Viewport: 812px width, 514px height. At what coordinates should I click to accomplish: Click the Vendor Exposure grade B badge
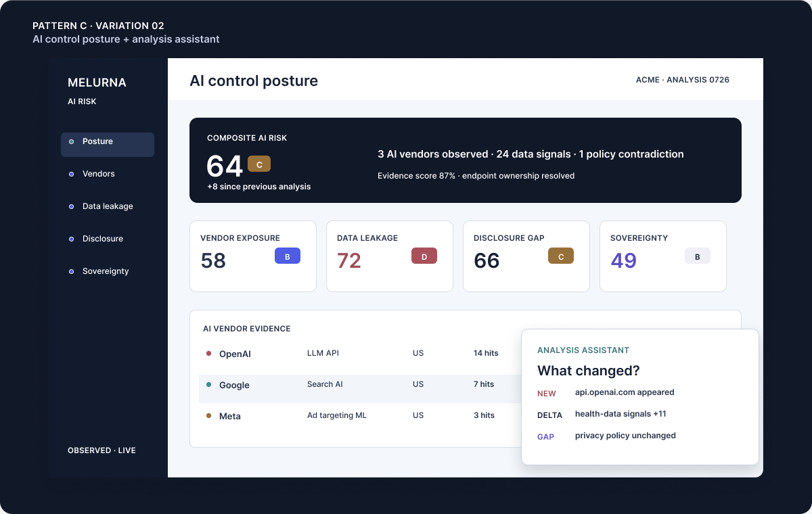(288, 256)
